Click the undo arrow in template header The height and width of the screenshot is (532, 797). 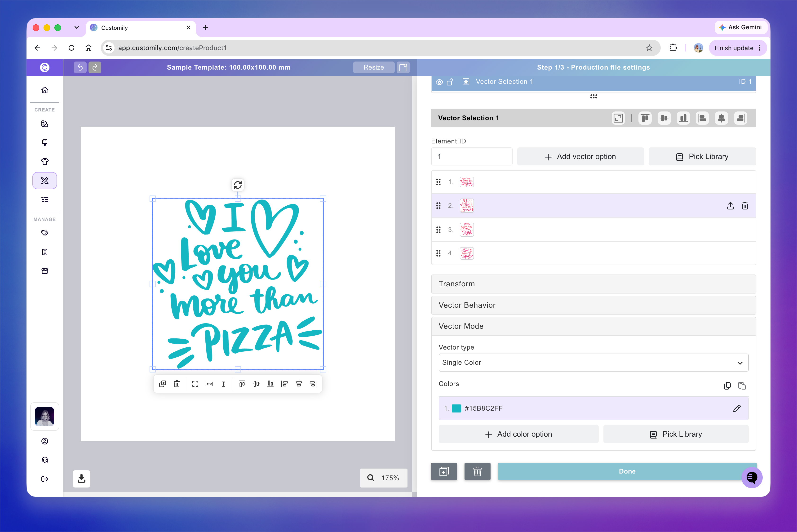[80, 67]
